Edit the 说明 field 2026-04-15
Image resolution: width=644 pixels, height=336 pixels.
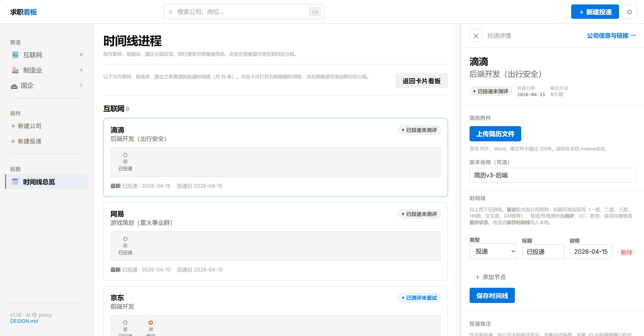[590, 252]
